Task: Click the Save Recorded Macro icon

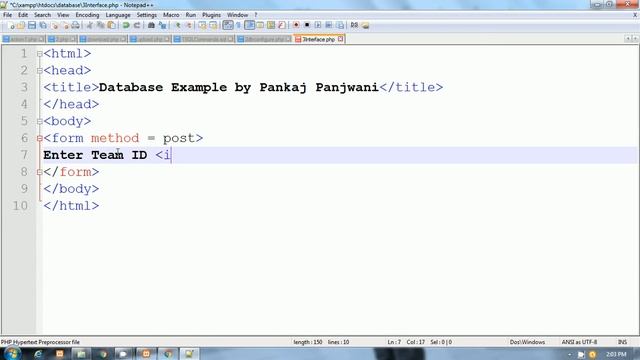Action: coord(340,25)
